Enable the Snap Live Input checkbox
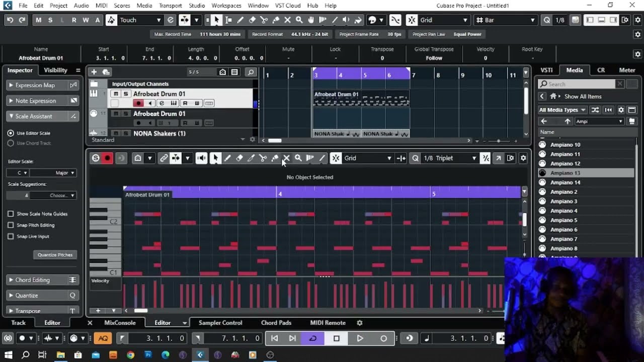This screenshot has height=362, width=644. click(11, 236)
